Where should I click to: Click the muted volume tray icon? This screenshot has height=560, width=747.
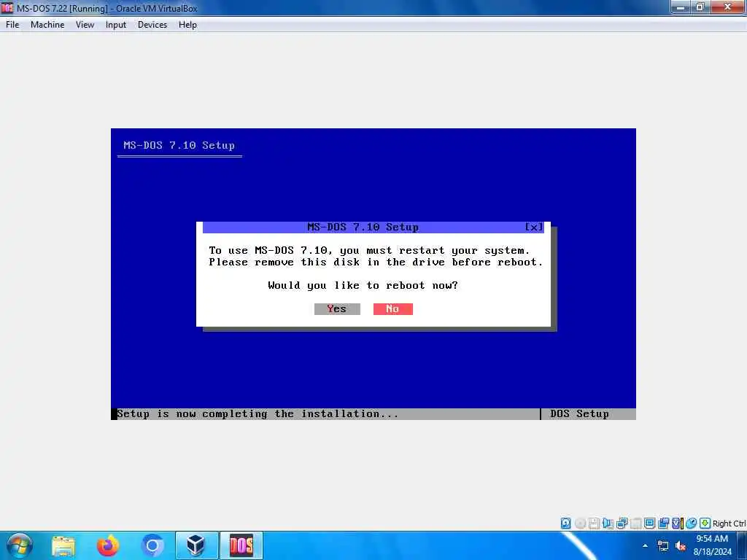(x=681, y=545)
